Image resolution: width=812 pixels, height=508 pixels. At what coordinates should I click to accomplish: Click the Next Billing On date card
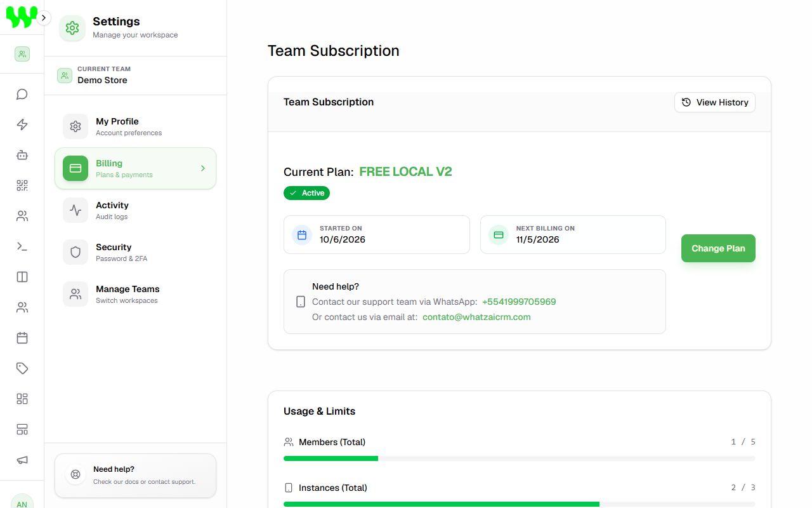(573, 234)
